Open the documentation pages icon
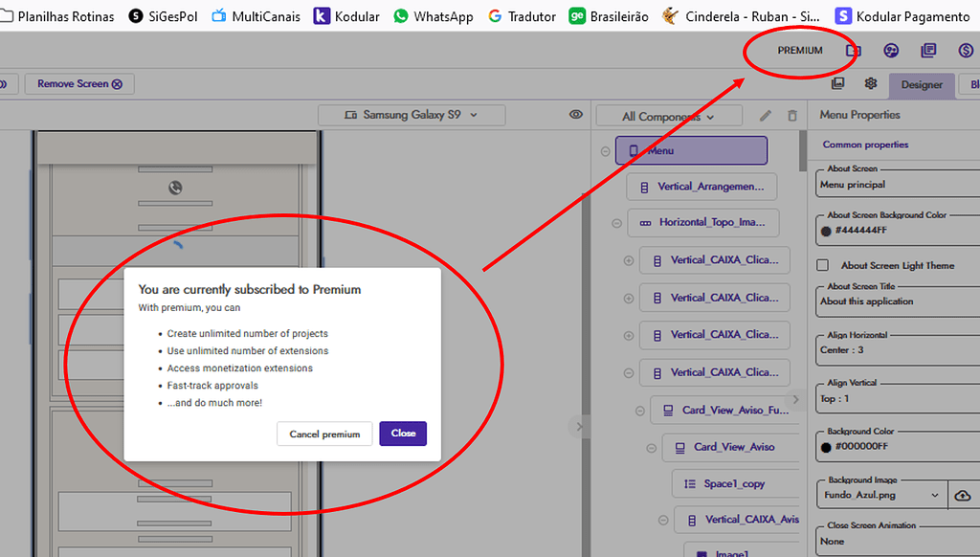The image size is (980, 557). (x=928, y=51)
